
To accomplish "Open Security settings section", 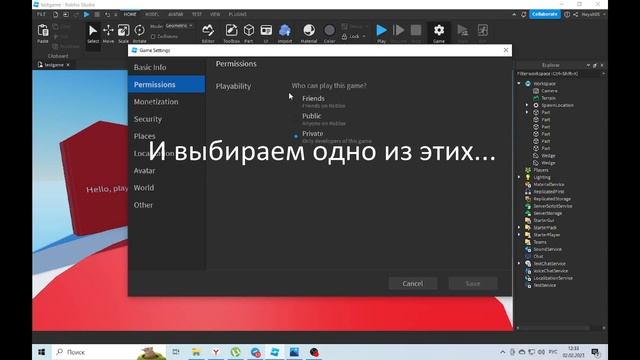I will (167, 119).
